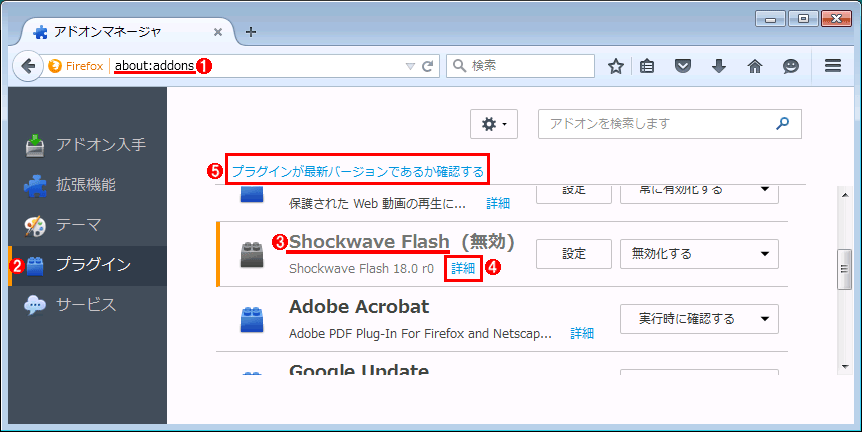Screen dimensions: 862x432
Task: Open the Downloads arrow icon
Action: click(719, 67)
